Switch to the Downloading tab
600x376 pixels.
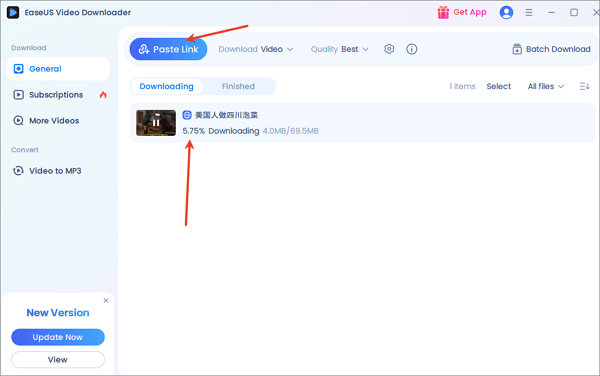166,86
